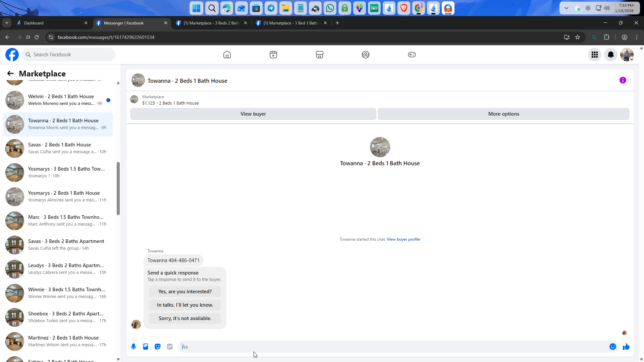
Task: Open the Facebook apps grid menu
Action: pos(594,55)
